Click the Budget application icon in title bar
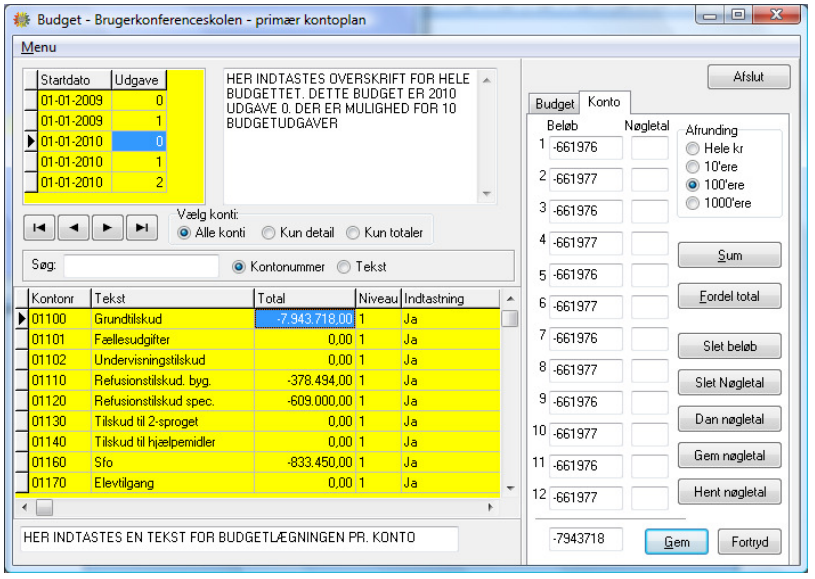 tap(22, 20)
